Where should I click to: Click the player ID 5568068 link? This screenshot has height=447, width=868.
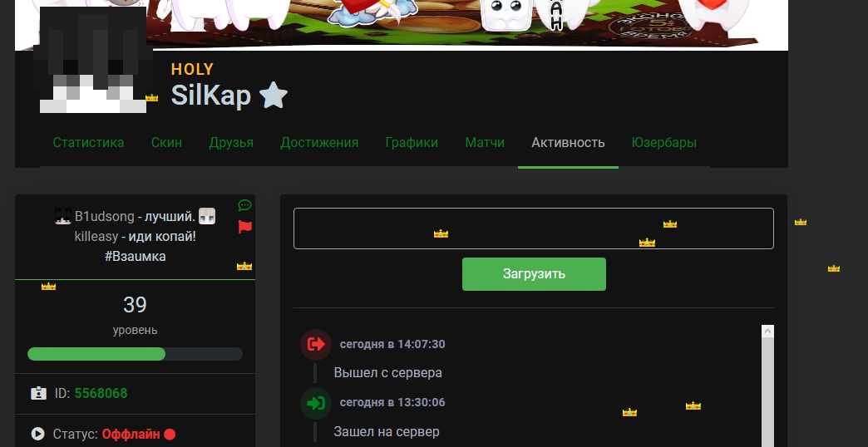(x=101, y=393)
